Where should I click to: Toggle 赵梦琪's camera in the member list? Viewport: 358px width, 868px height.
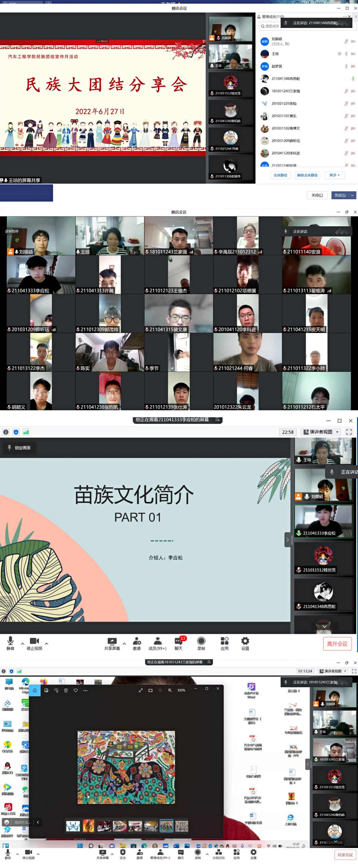click(353, 67)
